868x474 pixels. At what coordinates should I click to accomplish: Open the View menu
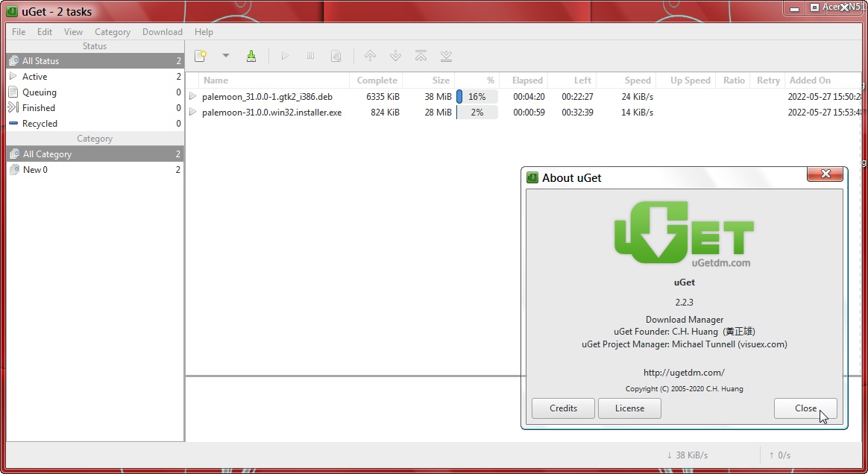[73, 31]
